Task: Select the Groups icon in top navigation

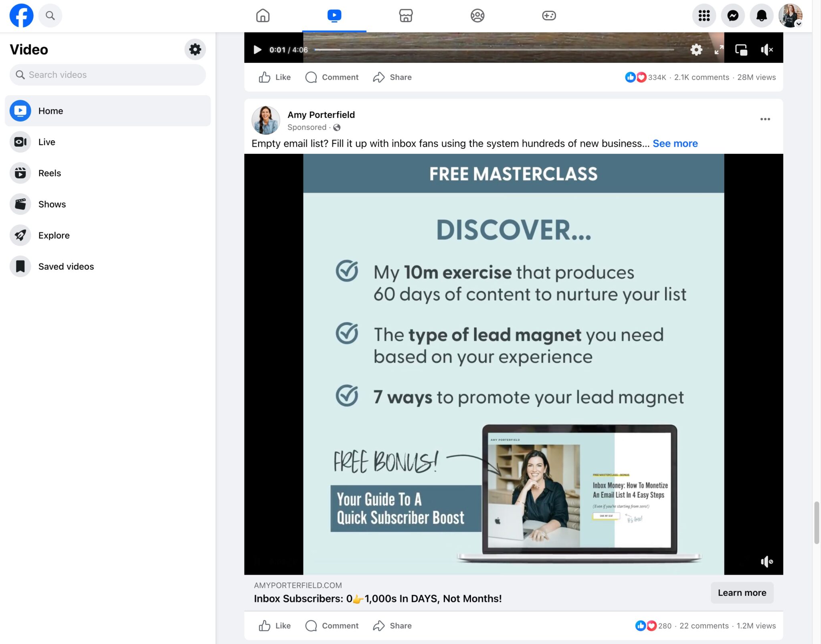Action: [477, 16]
